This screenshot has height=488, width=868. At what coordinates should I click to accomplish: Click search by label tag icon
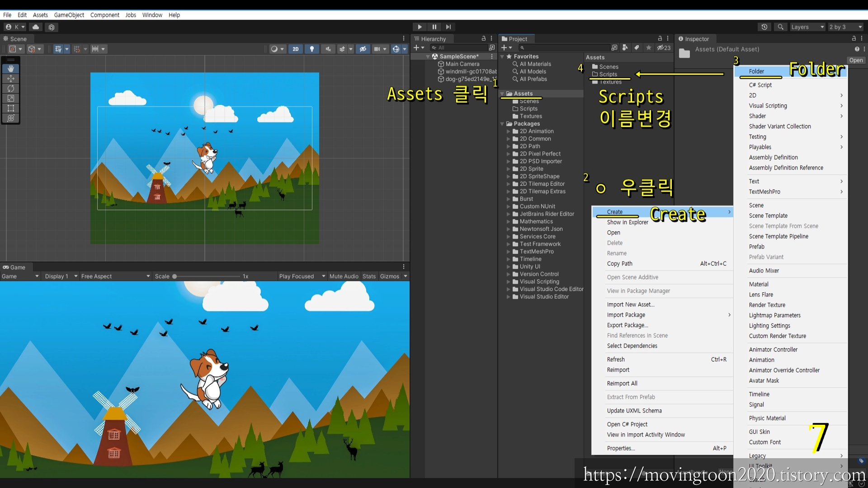click(637, 47)
